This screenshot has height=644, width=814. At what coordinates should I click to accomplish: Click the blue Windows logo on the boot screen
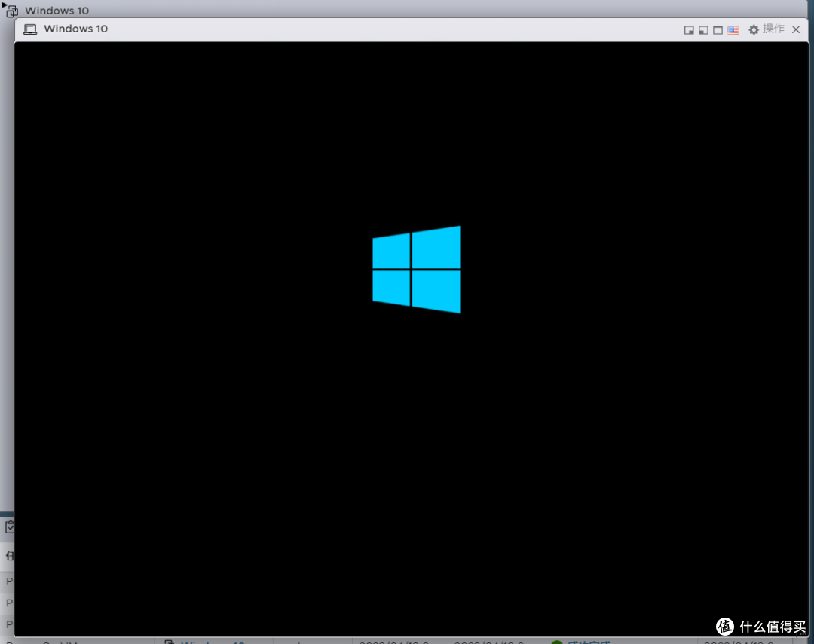tap(416, 269)
